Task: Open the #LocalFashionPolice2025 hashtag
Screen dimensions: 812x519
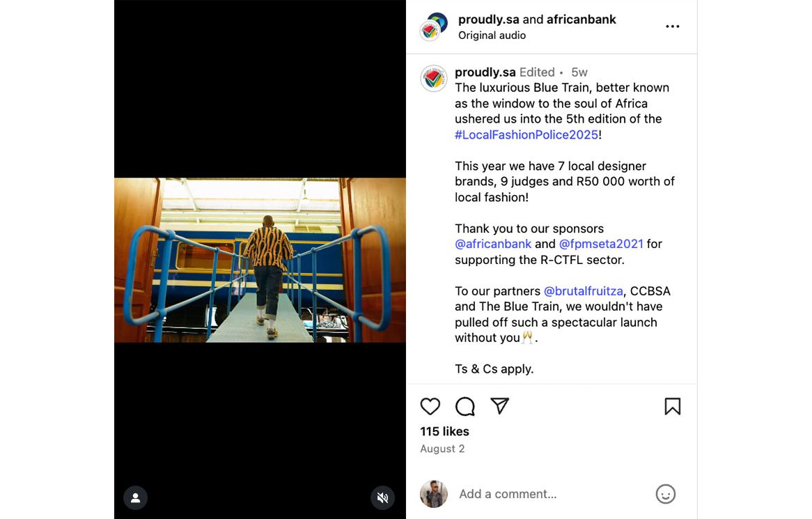Action: 526,134
